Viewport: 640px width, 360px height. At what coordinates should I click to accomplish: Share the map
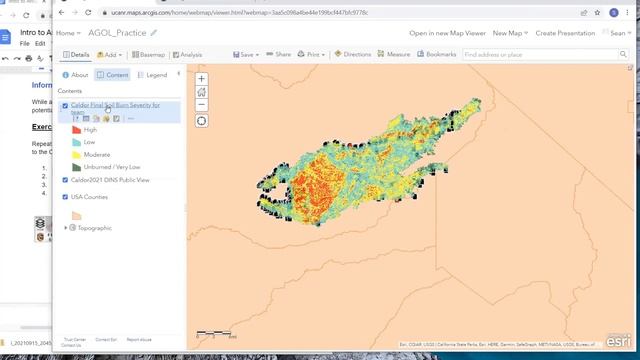pos(278,54)
